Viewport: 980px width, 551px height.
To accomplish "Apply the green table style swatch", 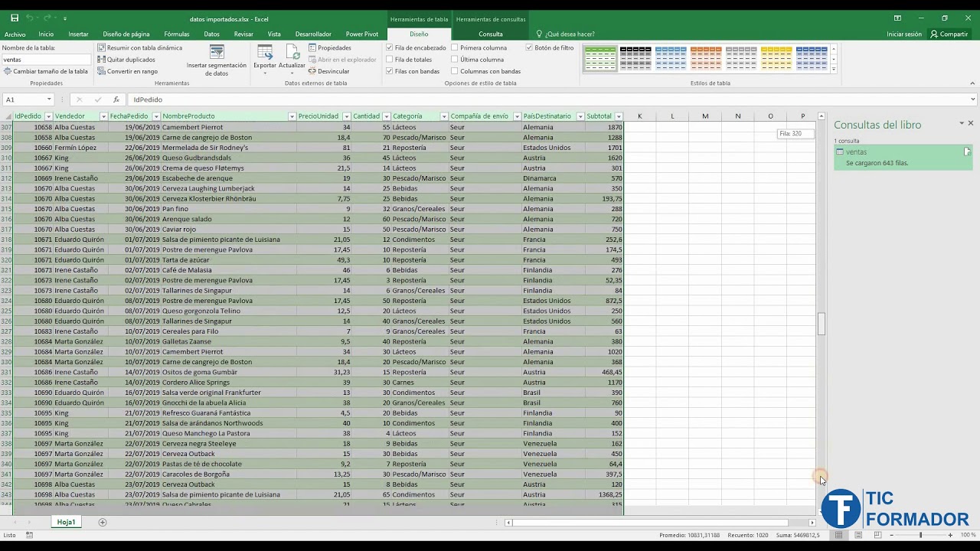I will click(x=600, y=58).
